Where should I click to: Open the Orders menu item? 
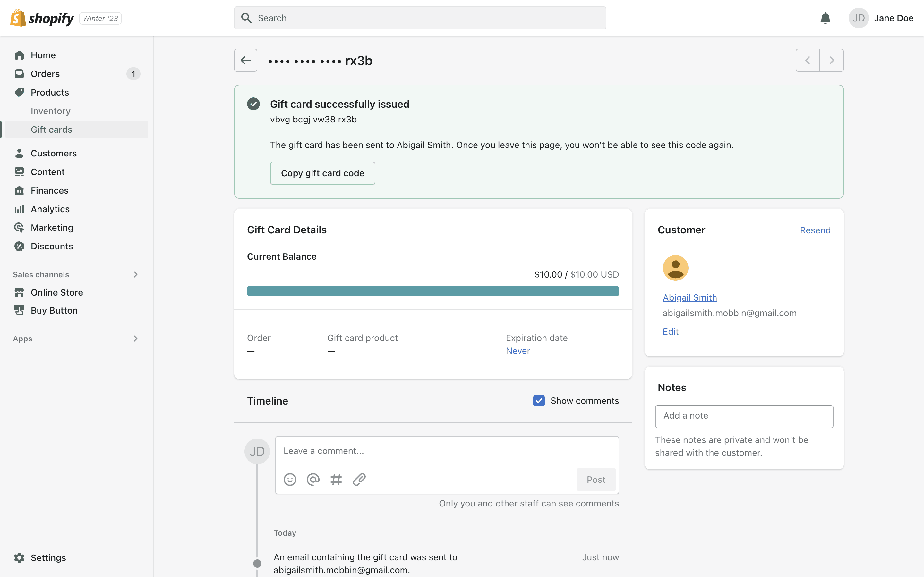click(x=45, y=74)
